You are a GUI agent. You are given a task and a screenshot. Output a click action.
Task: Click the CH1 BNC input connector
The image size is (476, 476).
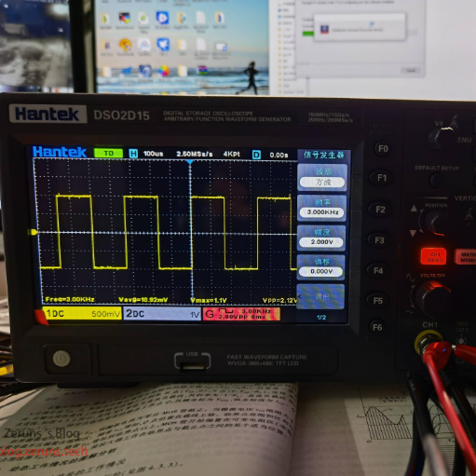click(429, 342)
